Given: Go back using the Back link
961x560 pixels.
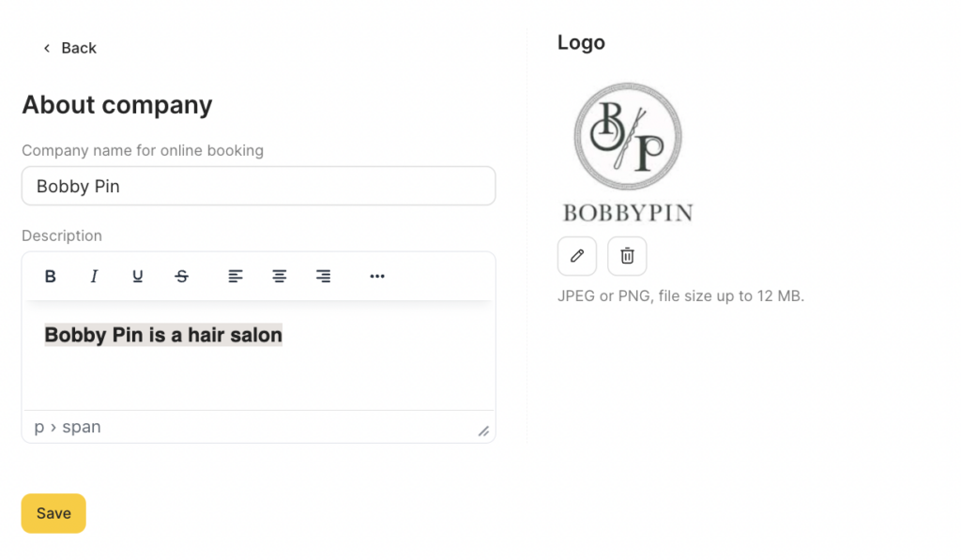Looking at the screenshot, I should point(69,48).
